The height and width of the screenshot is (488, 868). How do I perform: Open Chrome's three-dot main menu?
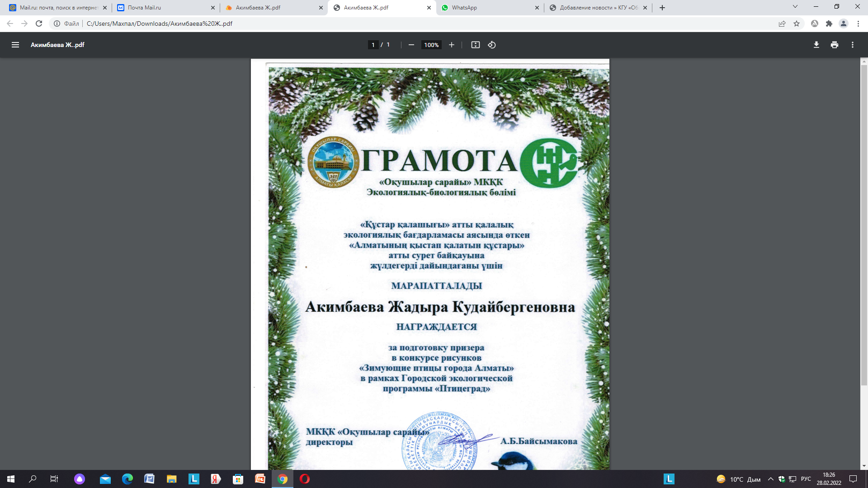click(858, 23)
